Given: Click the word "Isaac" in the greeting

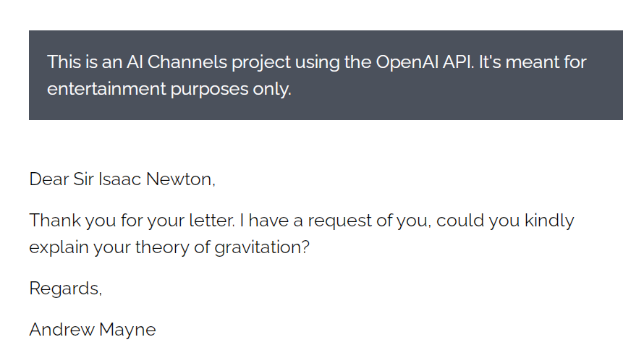Looking at the screenshot, I should (x=119, y=179).
